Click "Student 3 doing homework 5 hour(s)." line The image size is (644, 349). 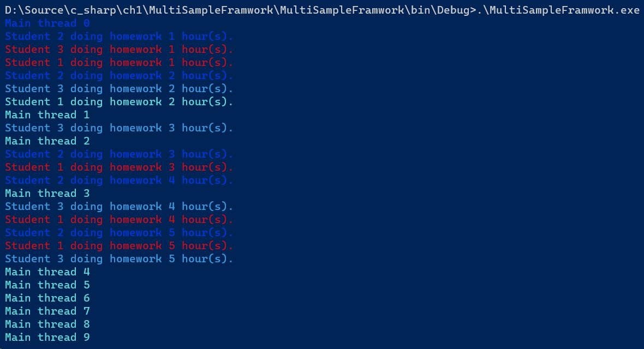(x=119, y=258)
